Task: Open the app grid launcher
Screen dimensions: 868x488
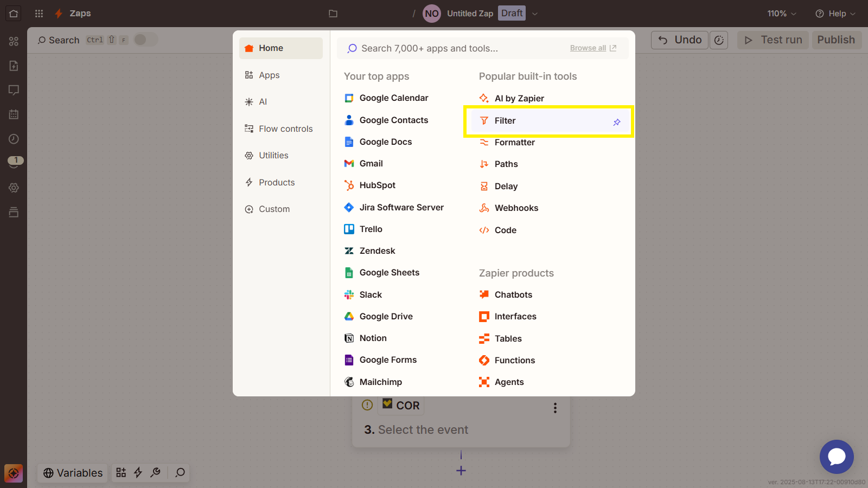Action: click(x=39, y=14)
